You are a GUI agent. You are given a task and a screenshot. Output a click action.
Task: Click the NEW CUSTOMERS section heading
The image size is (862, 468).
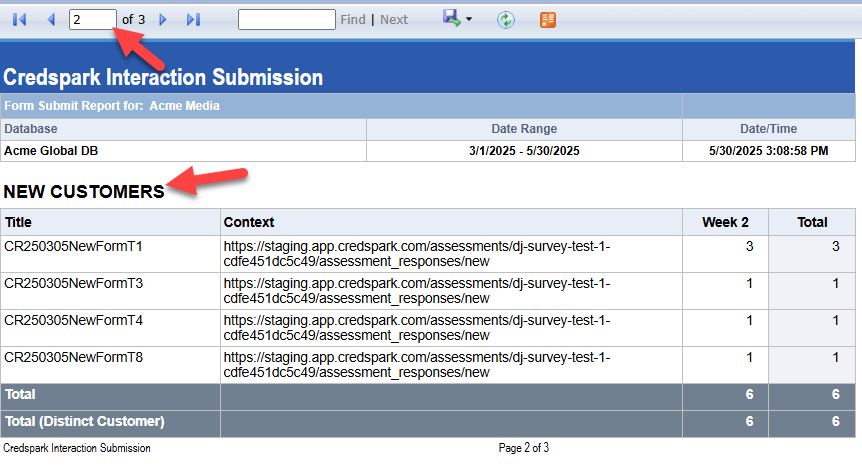(x=84, y=191)
